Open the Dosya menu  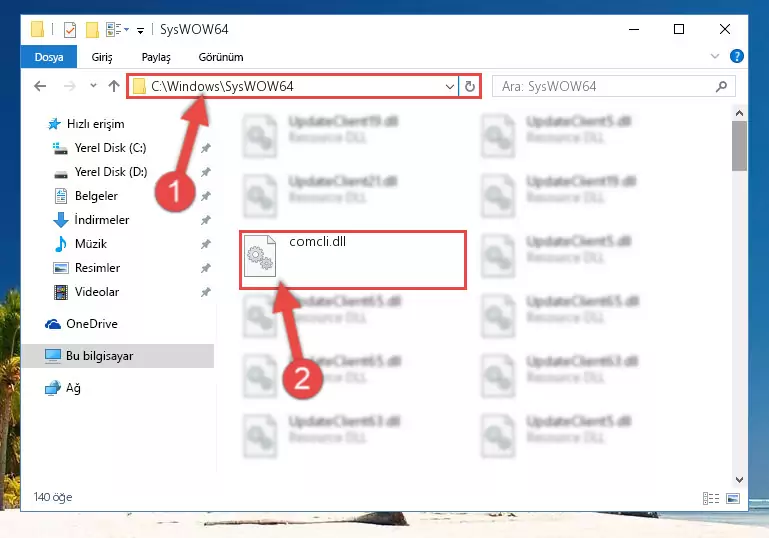click(x=49, y=57)
